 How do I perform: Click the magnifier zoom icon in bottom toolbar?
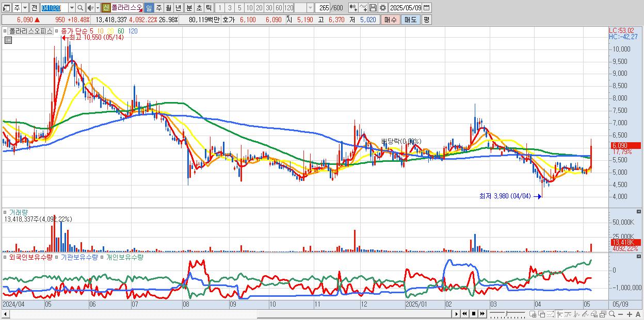(x=612, y=314)
